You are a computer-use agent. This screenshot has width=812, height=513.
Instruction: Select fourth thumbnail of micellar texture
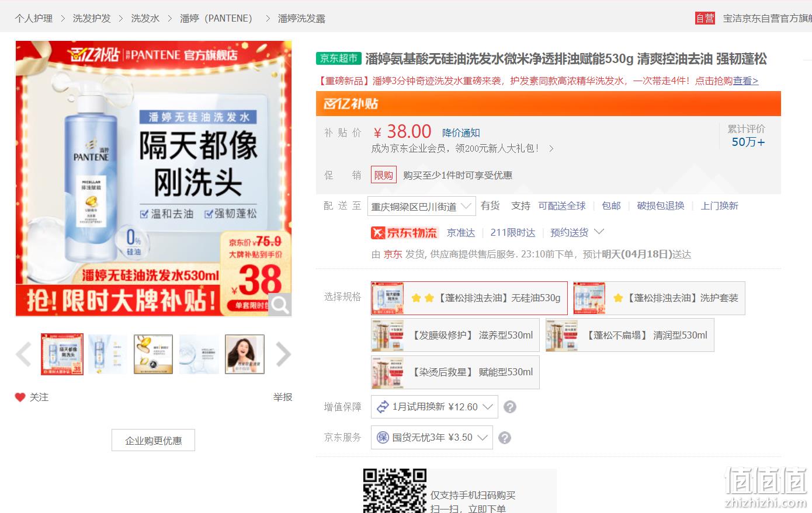coord(199,354)
